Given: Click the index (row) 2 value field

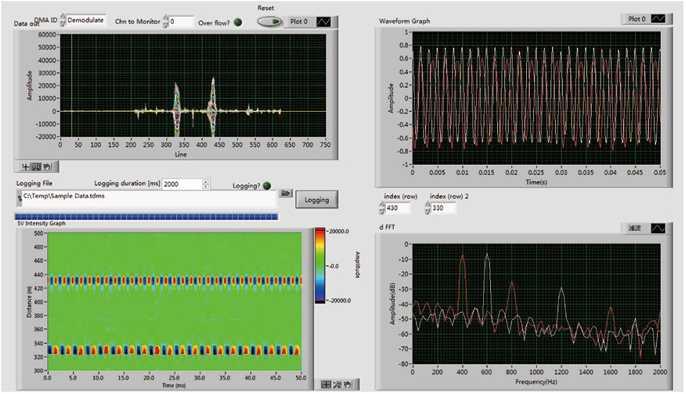Looking at the screenshot, I should coord(444,208).
